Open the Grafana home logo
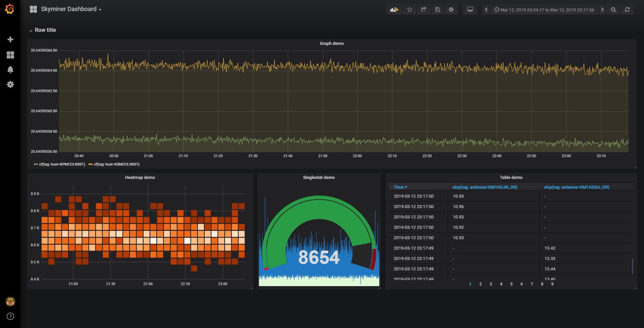 [10, 9]
